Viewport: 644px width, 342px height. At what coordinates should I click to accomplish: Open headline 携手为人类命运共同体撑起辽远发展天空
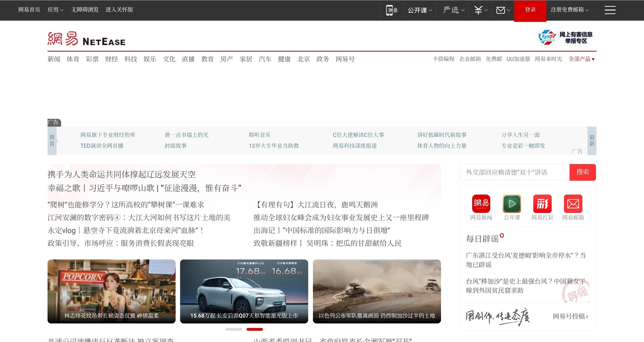point(121,175)
